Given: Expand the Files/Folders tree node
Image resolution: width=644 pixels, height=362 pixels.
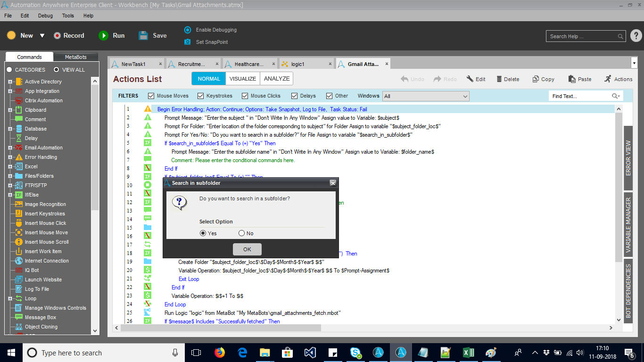Looking at the screenshot, I should [10, 176].
